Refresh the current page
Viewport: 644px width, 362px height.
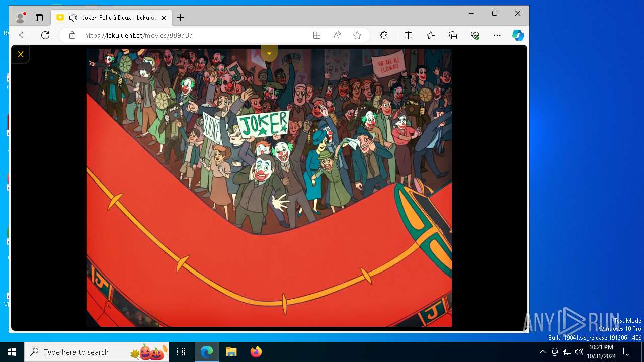(x=45, y=35)
